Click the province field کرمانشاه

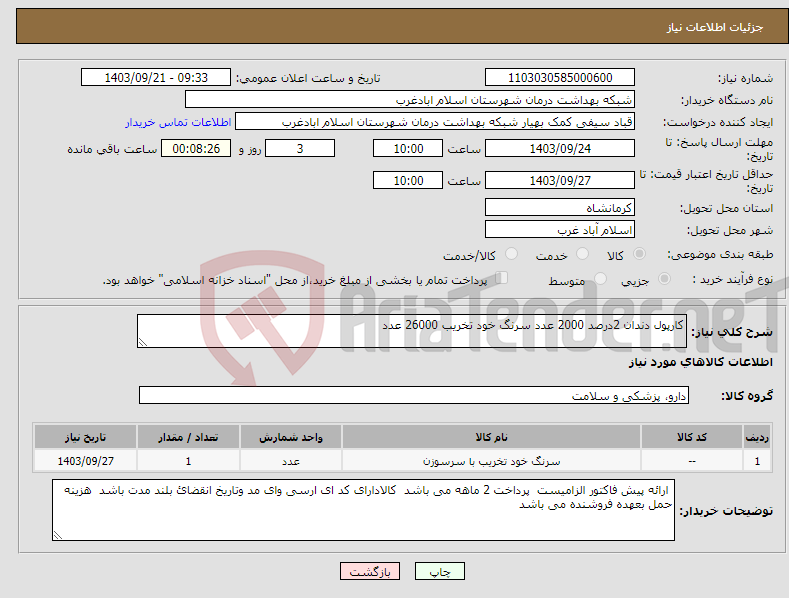pyautogui.click(x=560, y=207)
